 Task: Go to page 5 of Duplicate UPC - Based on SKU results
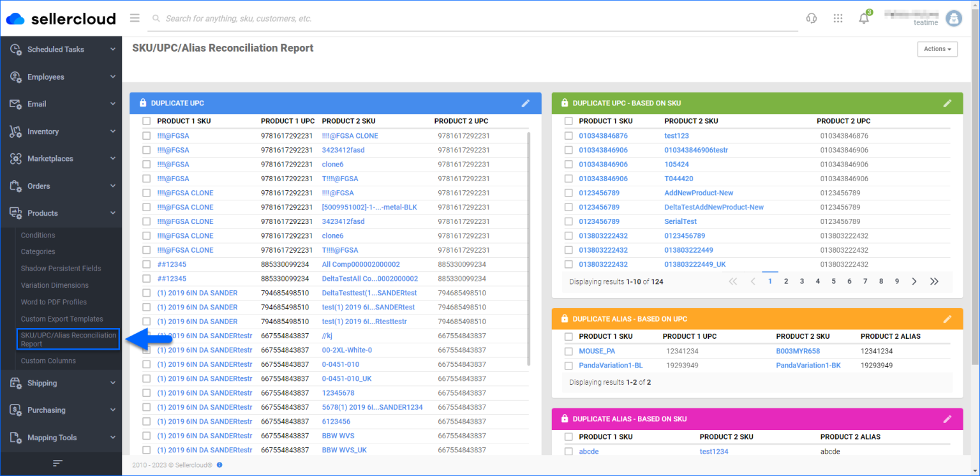(833, 281)
